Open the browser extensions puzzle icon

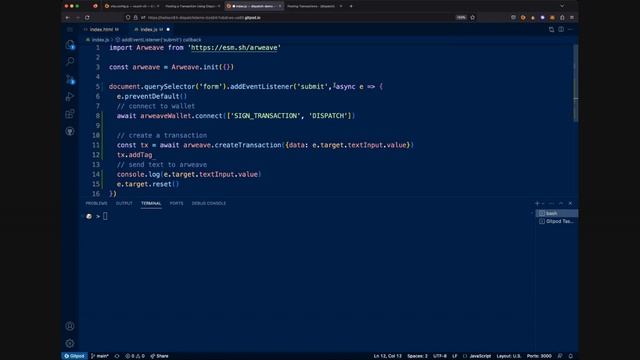point(562,18)
